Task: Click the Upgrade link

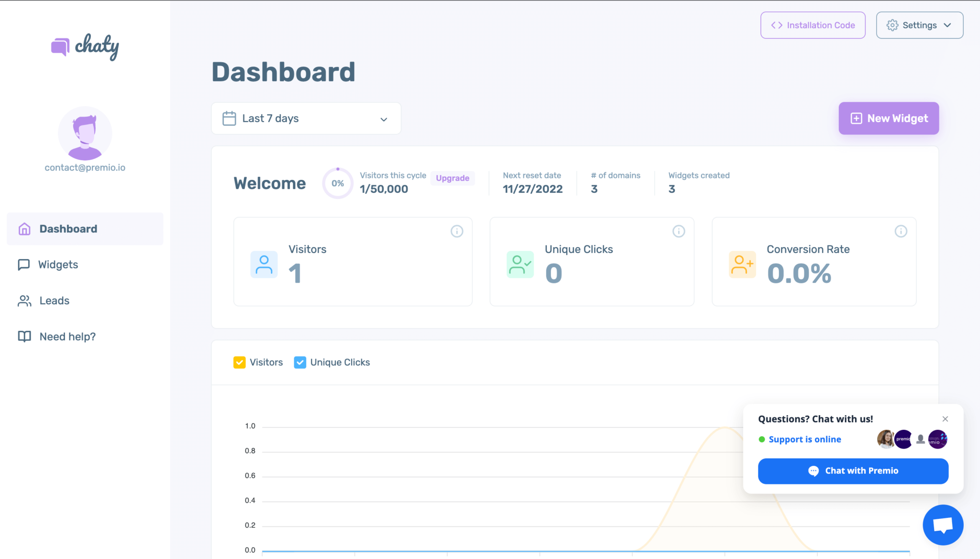Action: point(452,178)
